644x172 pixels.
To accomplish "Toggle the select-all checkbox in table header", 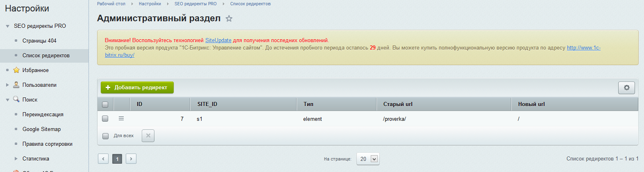I will (105, 104).
